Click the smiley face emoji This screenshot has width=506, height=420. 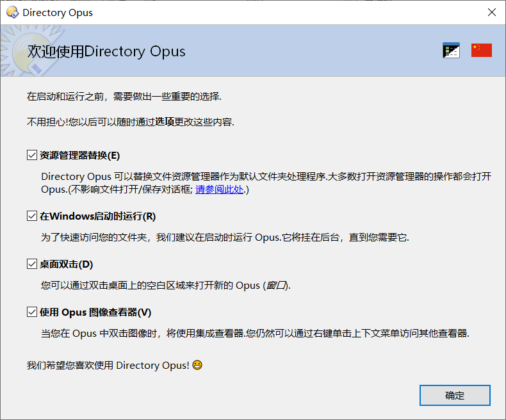click(x=197, y=365)
